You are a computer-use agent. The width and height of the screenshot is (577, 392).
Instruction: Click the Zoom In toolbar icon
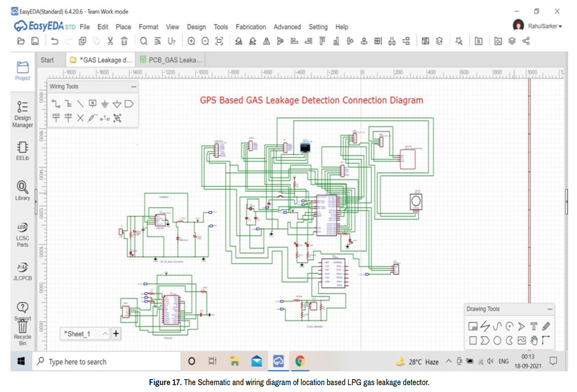click(191, 41)
